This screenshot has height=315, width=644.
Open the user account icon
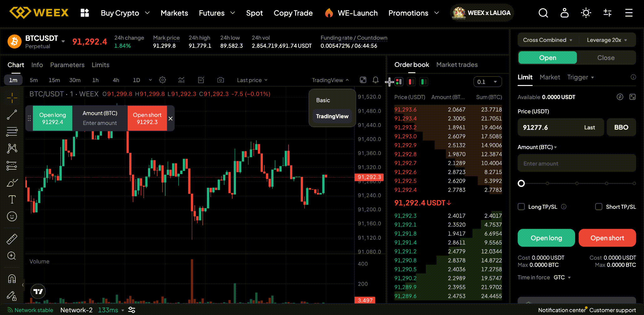(565, 13)
